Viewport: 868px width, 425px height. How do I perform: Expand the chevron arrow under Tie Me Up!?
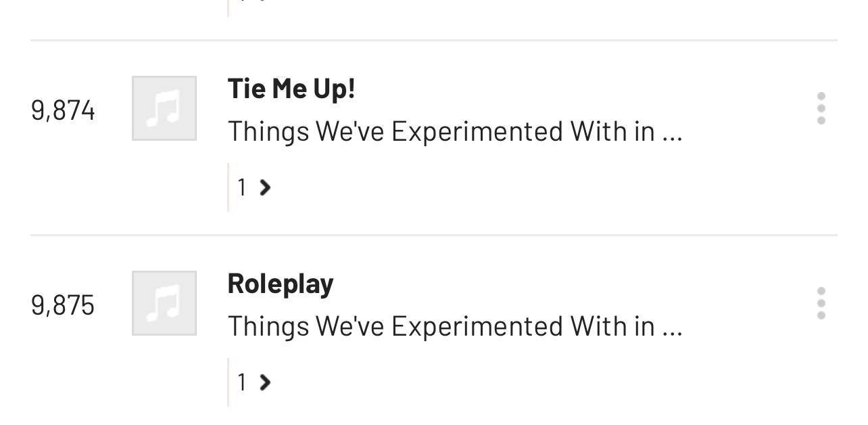click(x=265, y=187)
